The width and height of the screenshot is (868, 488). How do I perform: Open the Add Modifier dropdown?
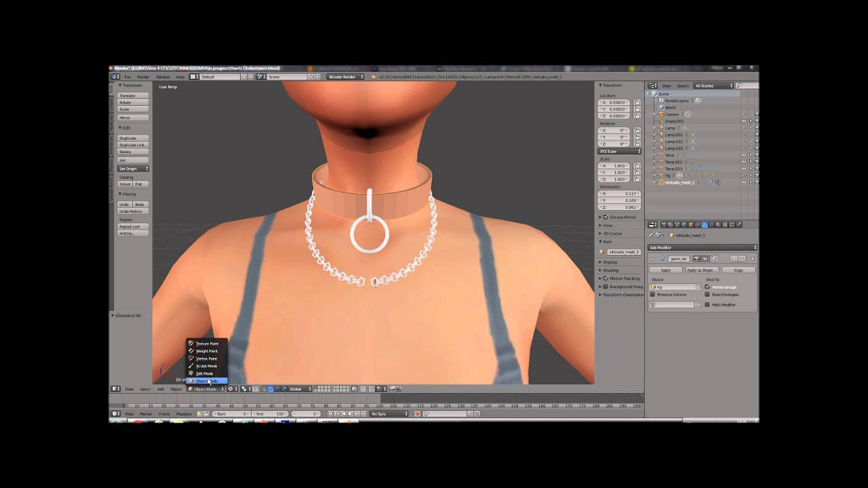point(702,247)
